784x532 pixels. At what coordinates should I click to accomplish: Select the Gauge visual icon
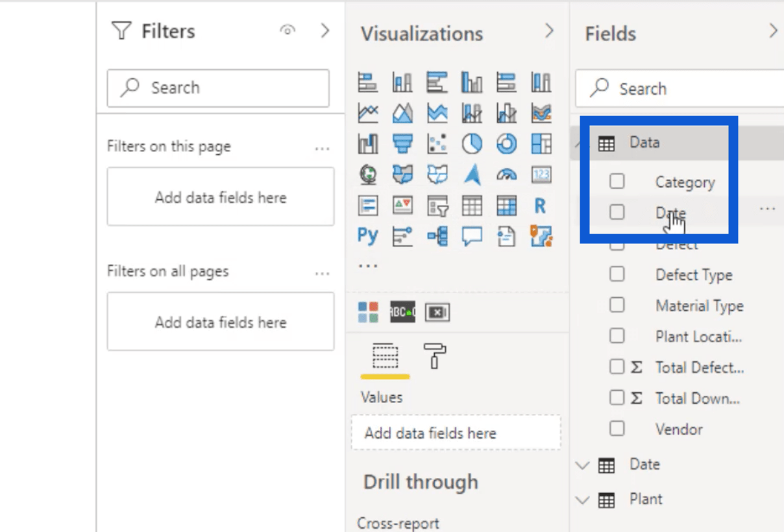click(x=506, y=175)
